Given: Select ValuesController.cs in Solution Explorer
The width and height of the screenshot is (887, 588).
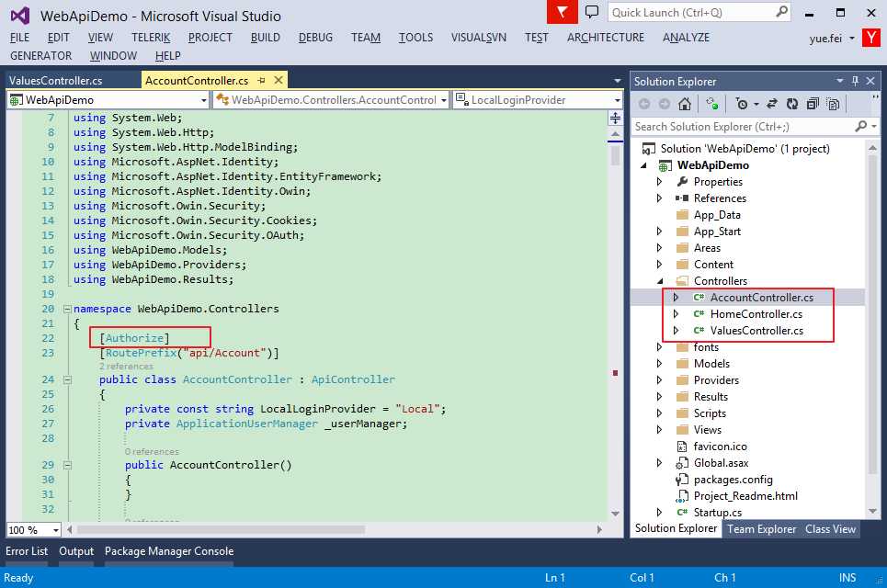Looking at the screenshot, I should 756,331.
